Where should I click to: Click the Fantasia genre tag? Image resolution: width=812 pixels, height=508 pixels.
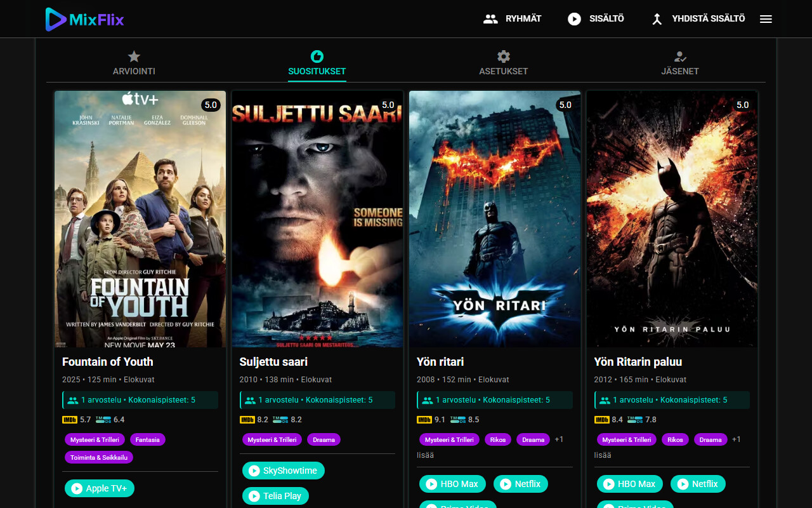click(148, 439)
